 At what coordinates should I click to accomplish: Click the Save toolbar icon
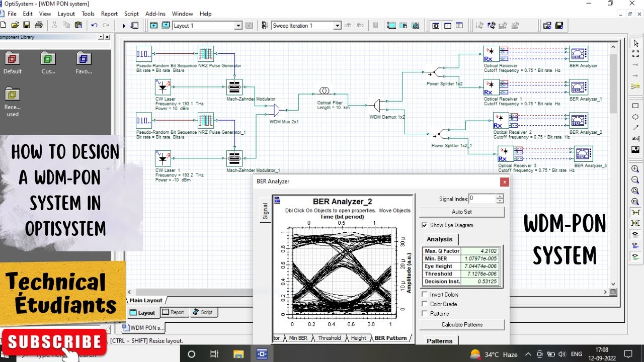(x=27, y=25)
